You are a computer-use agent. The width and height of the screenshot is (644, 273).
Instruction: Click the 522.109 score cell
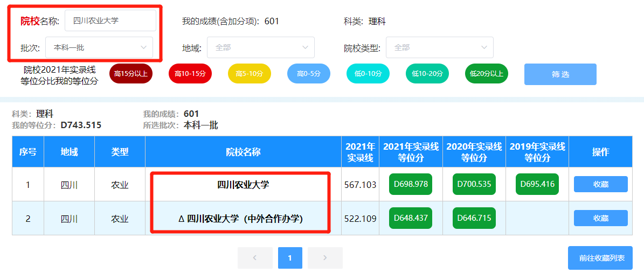click(x=360, y=219)
